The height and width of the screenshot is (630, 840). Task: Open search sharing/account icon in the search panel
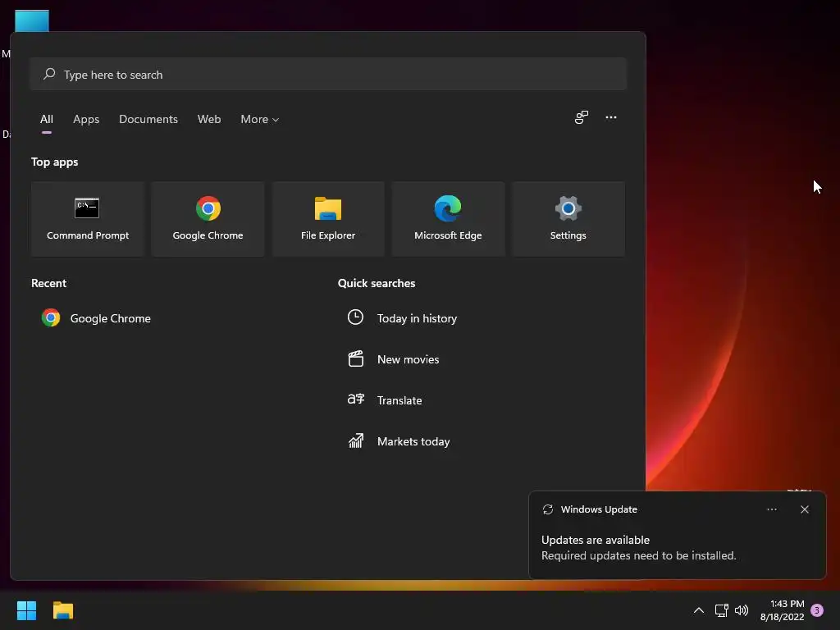pyautogui.click(x=582, y=117)
